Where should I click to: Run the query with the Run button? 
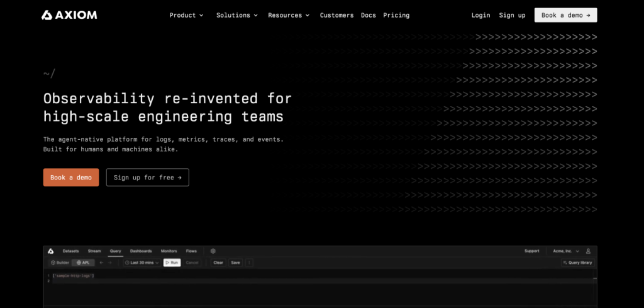172,263
